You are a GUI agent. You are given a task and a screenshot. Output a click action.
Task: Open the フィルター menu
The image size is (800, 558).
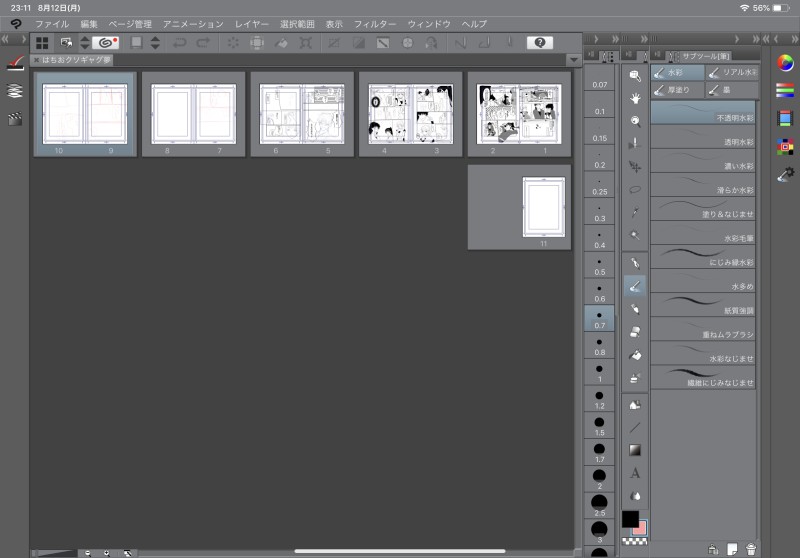click(374, 24)
